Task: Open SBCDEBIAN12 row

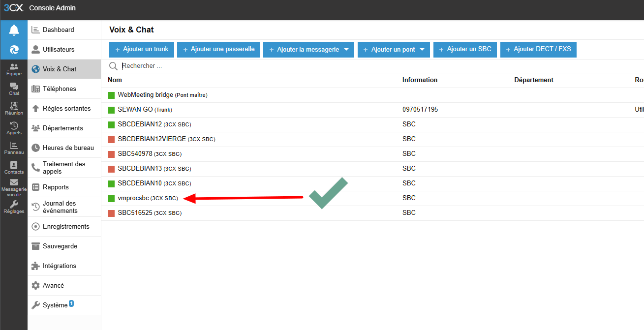Action: (x=372, y=124)
